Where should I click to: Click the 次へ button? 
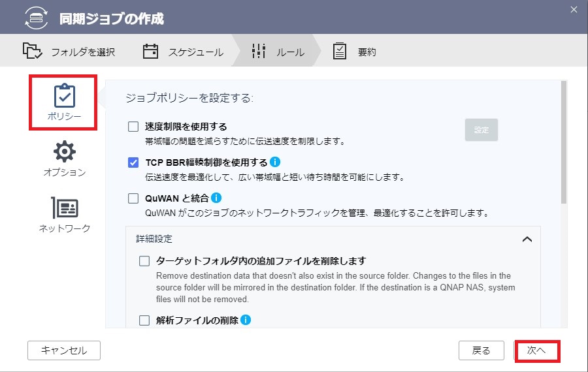click(x=536, y=350)
